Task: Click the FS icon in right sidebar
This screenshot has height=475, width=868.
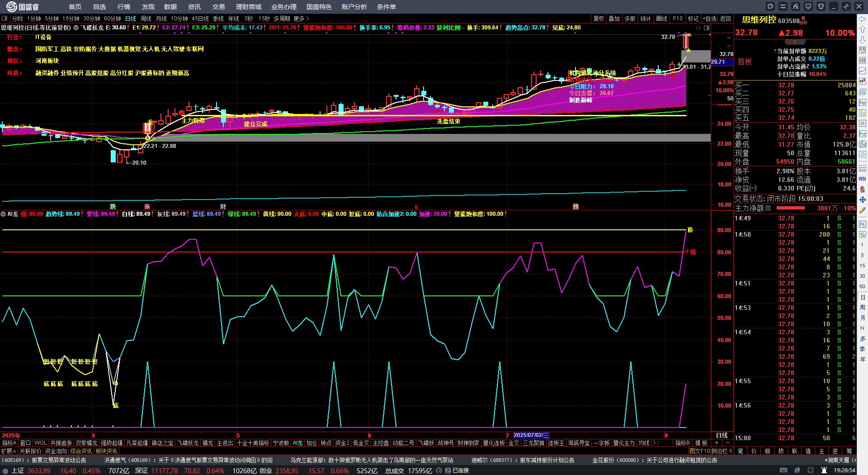Action: click(x=863, y=224)
